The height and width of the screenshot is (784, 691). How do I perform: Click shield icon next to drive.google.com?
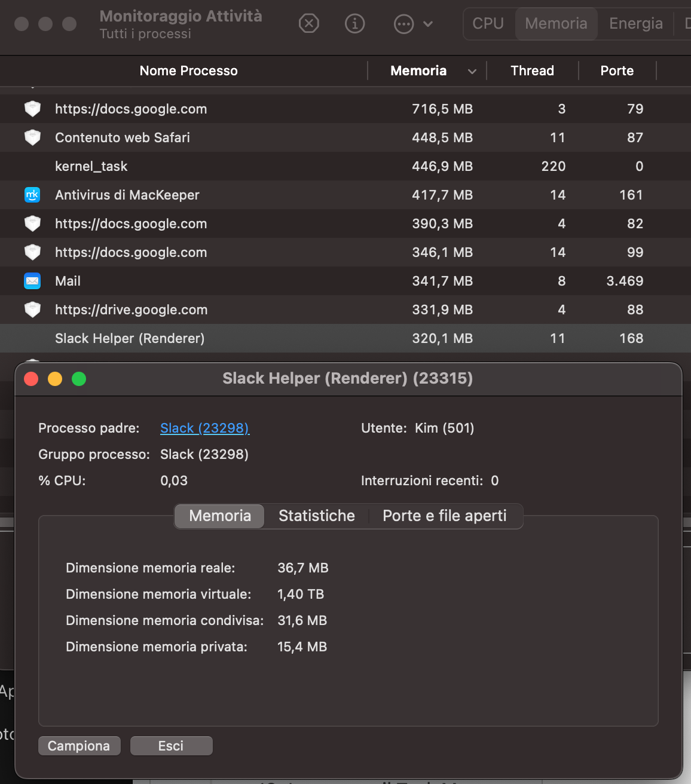(x=32, y=310)
